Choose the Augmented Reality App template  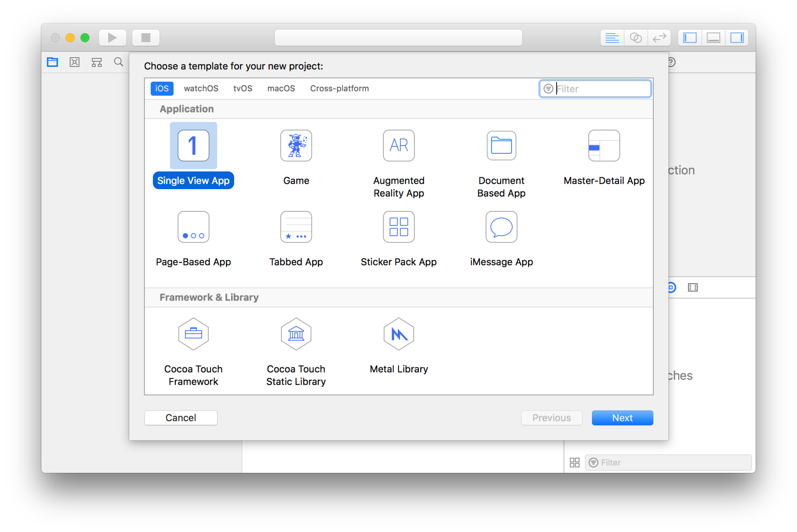[398, 146]
